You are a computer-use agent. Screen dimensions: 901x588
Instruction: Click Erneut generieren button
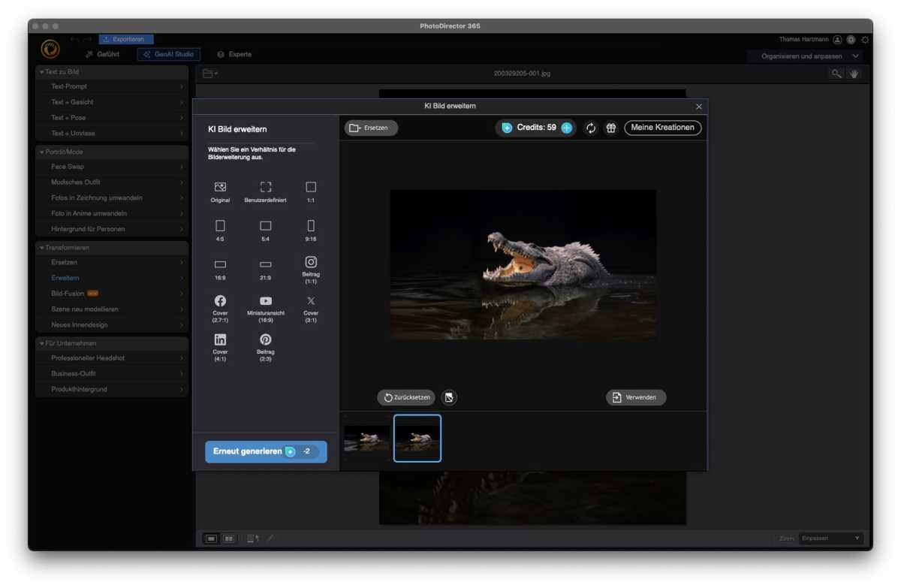[x=266, y=452]
